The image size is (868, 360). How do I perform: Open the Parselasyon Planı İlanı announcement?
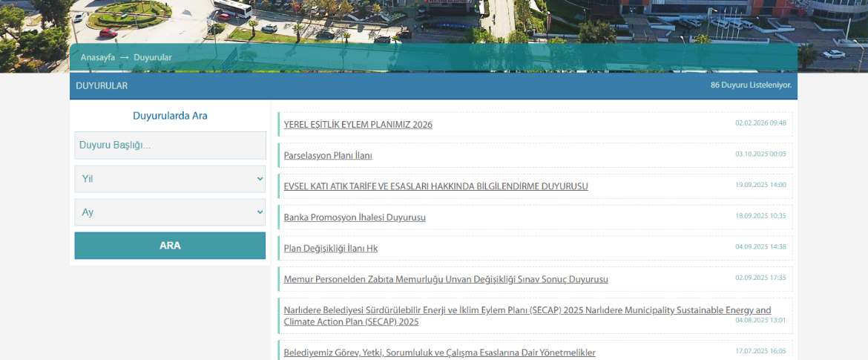[x=328, y=156]
